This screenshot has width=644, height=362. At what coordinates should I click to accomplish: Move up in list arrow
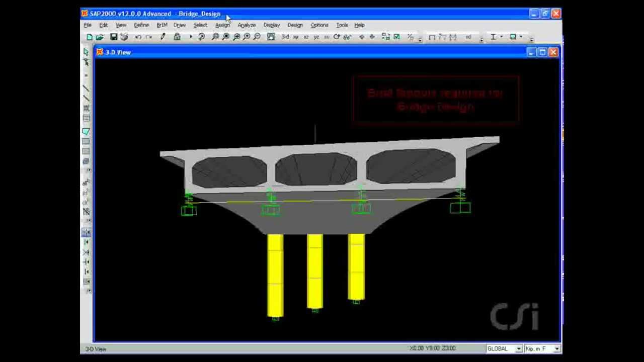point(361,37)
